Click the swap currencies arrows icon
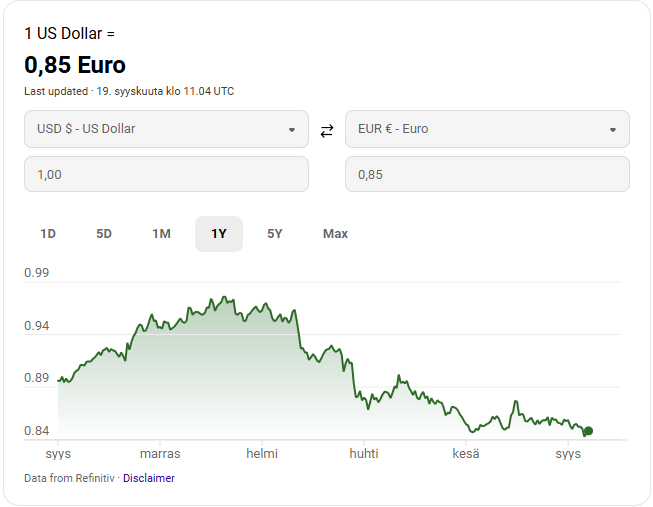Viewport: 653px width, 507px height. [x=327, y=130]
